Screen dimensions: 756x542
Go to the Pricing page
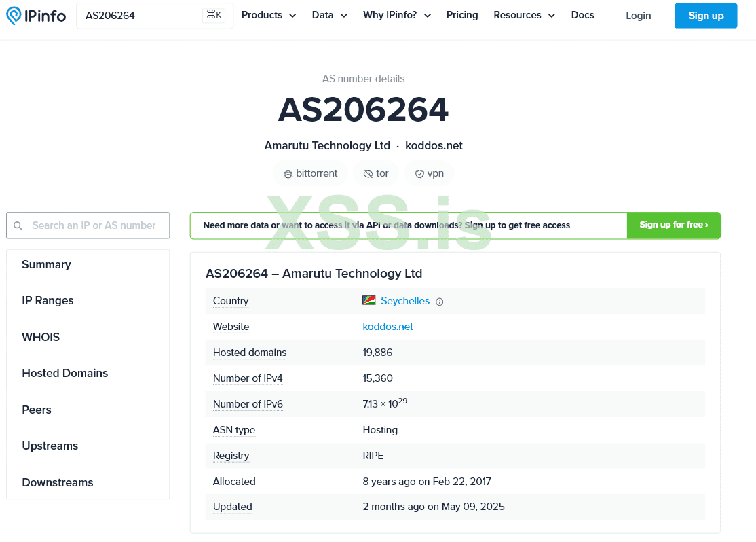click(462, 15)
